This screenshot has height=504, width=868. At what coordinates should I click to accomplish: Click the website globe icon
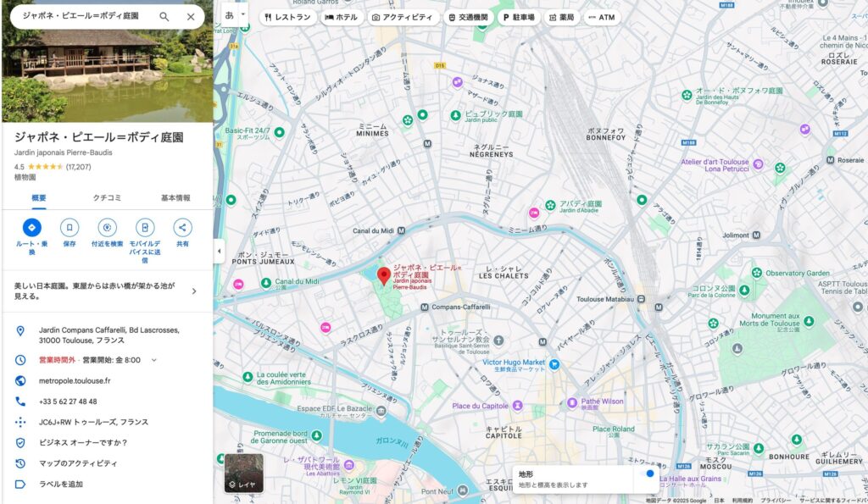tap(20, 380)
